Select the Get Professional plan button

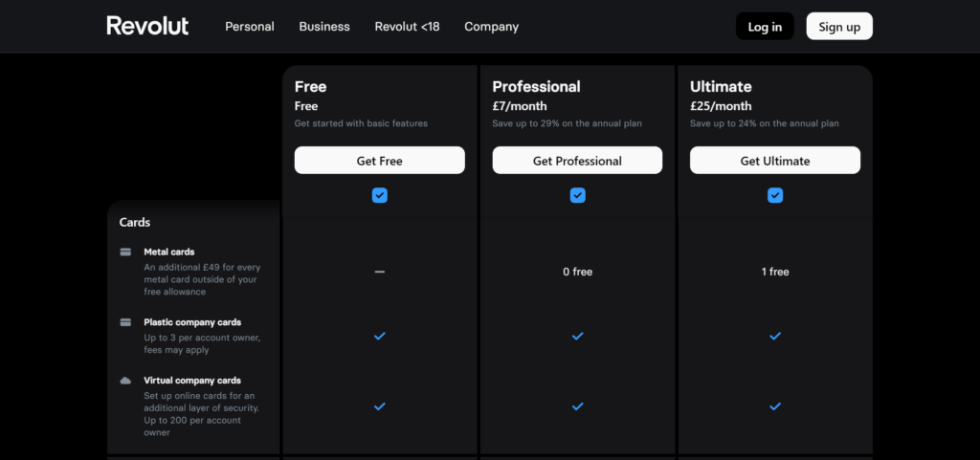click(577, 161)
